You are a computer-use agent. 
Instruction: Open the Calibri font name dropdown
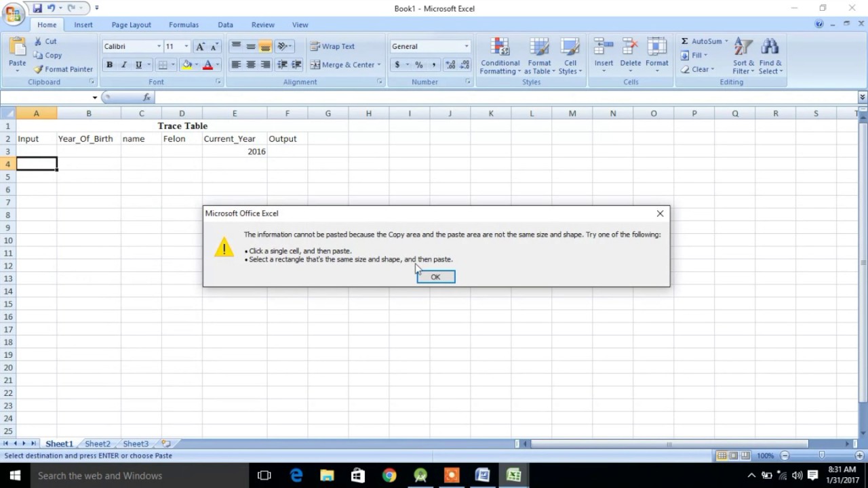pos(159,46)
